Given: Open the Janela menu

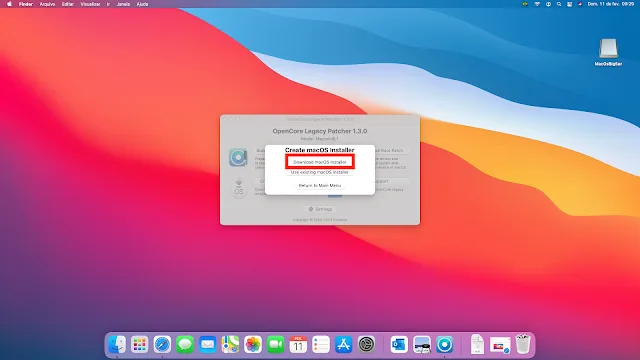Looking at the screenshot, I should 123,4.
